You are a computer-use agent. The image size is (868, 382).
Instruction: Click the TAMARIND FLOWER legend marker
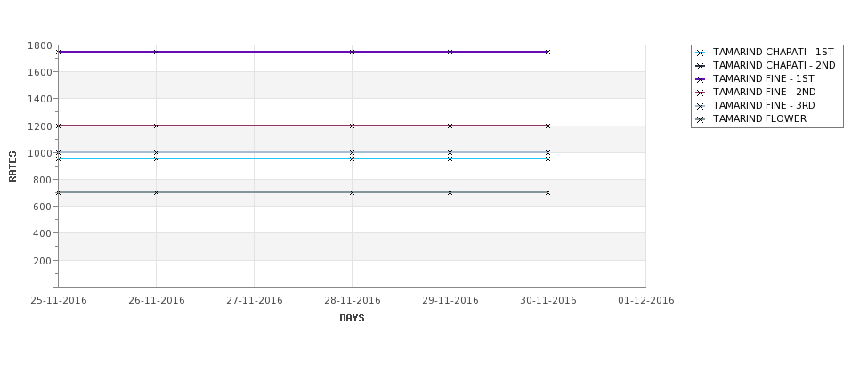[x=701, y=119]
